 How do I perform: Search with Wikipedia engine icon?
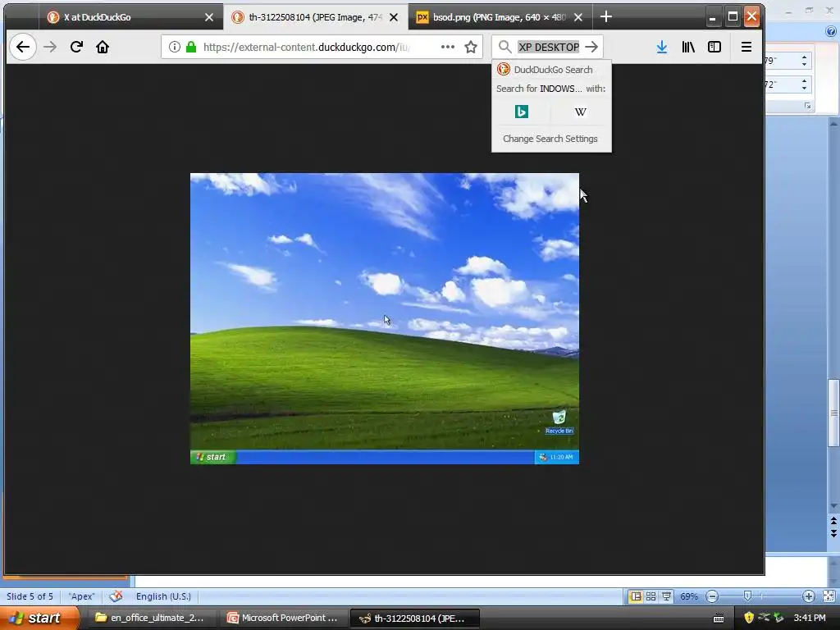(580, 112)
